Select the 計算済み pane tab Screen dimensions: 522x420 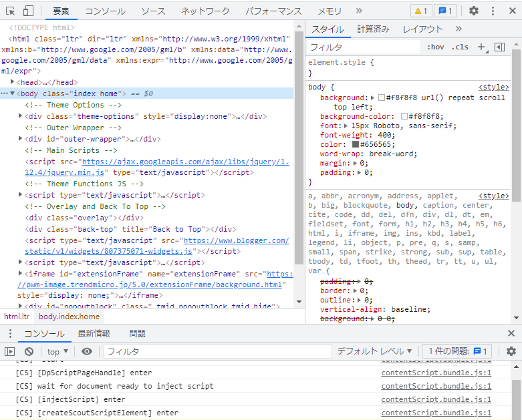click(373, 29)
